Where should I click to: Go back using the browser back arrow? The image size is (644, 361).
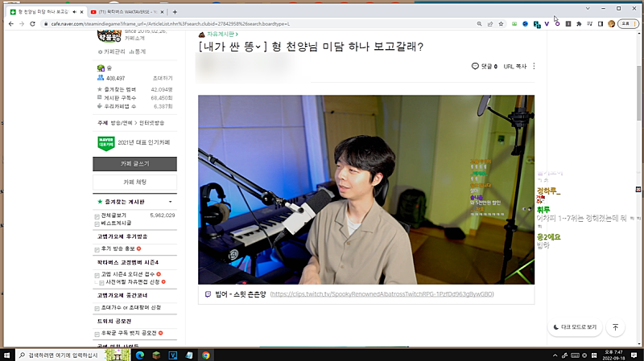pos(10,24)
